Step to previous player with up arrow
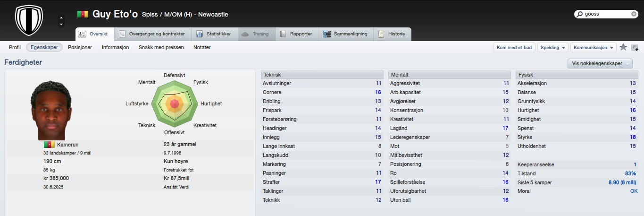This screenshot has width=644, height=216. tap(61, 18)
